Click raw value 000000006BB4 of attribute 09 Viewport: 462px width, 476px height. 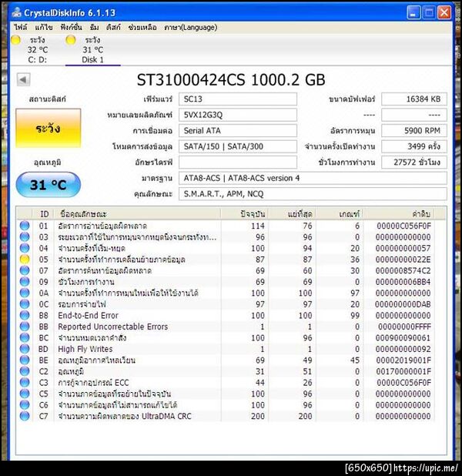pos(403,282)
